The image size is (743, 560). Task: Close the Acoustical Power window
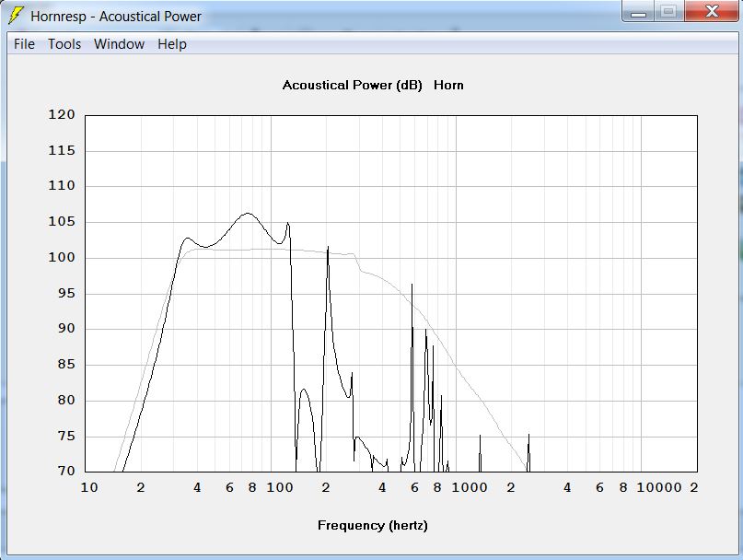click(x=712, y=11)
